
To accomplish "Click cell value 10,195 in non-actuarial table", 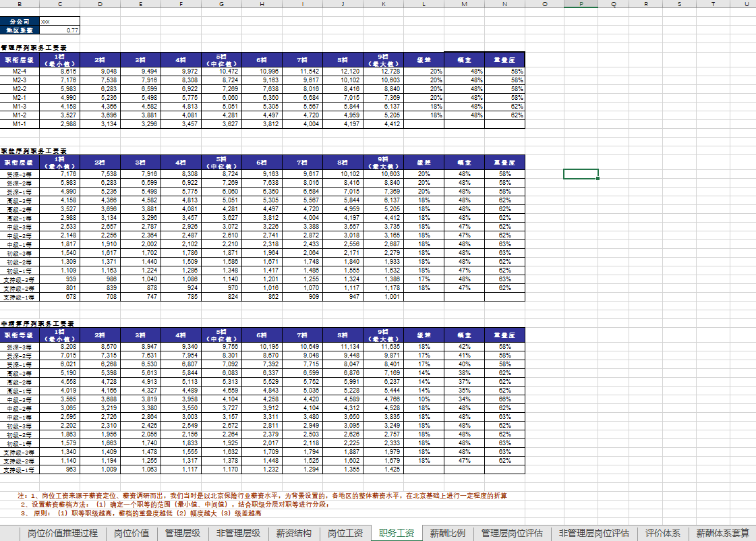I will (x=262, y=347).
